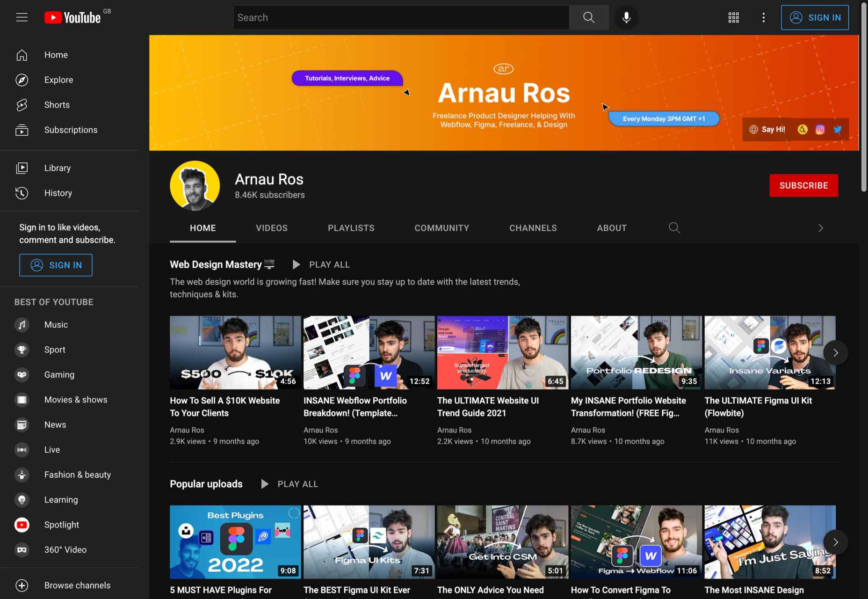
Task: Switch to the Playlists tab
Action: 351,228
